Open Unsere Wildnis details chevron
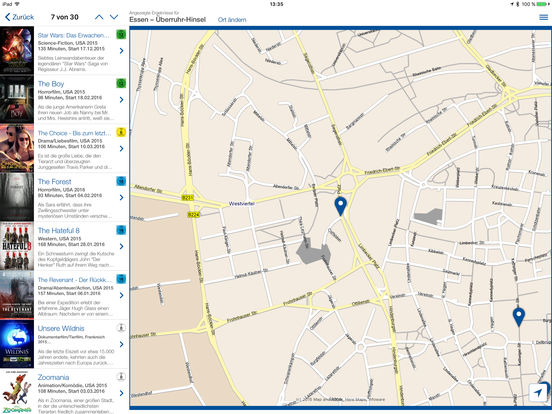Image resolution: width=552 pixels, height=414 pixels. click(x=121, y=344)
